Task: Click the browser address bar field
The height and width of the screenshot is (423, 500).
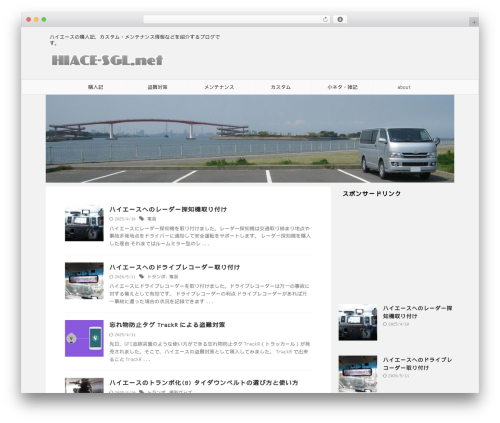Action: click(x=236, y=20)
